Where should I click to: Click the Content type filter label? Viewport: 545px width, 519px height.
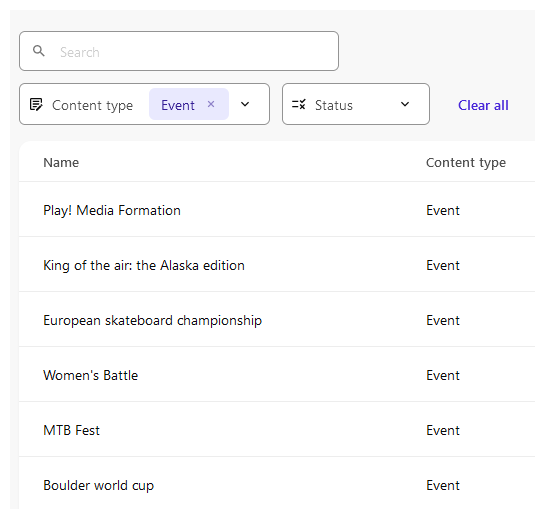point(92,105)
